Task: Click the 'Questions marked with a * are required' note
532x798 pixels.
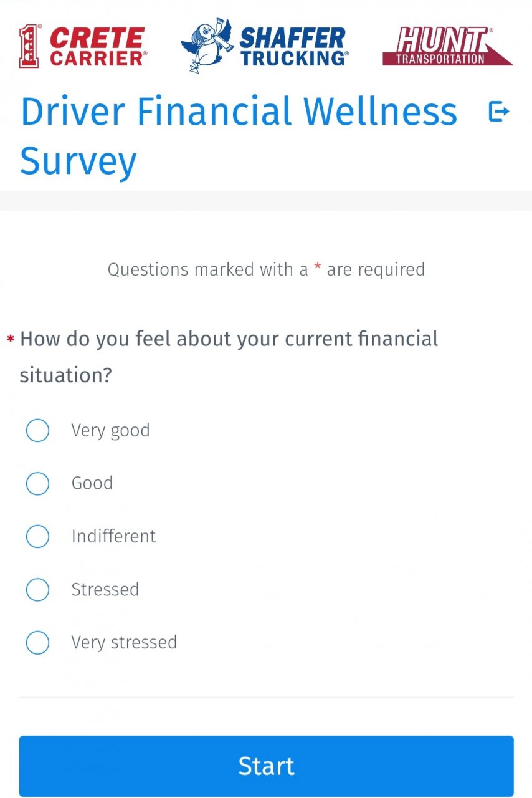Action: click(x=266, y=269)
